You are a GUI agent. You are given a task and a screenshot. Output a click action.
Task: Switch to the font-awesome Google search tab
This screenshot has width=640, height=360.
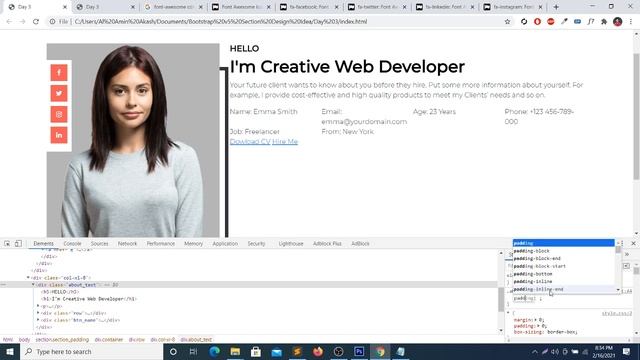(x=173, y=7)
